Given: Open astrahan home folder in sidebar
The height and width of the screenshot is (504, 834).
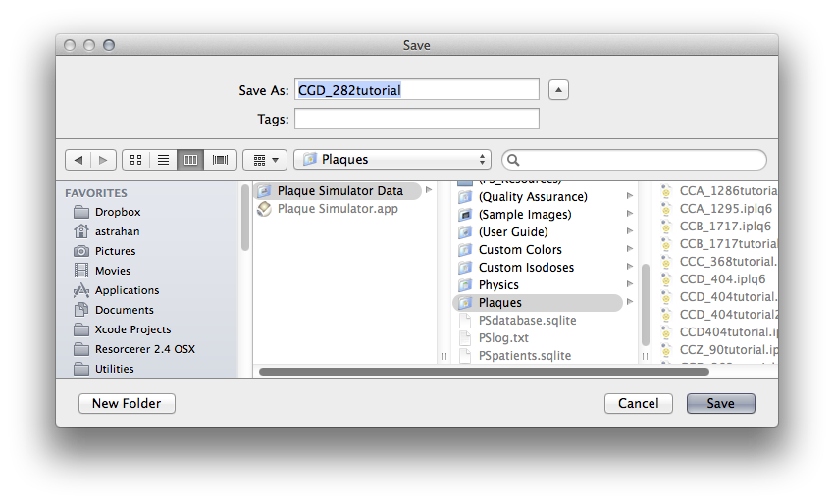Looking at the screenshot, I should point(81,231).
